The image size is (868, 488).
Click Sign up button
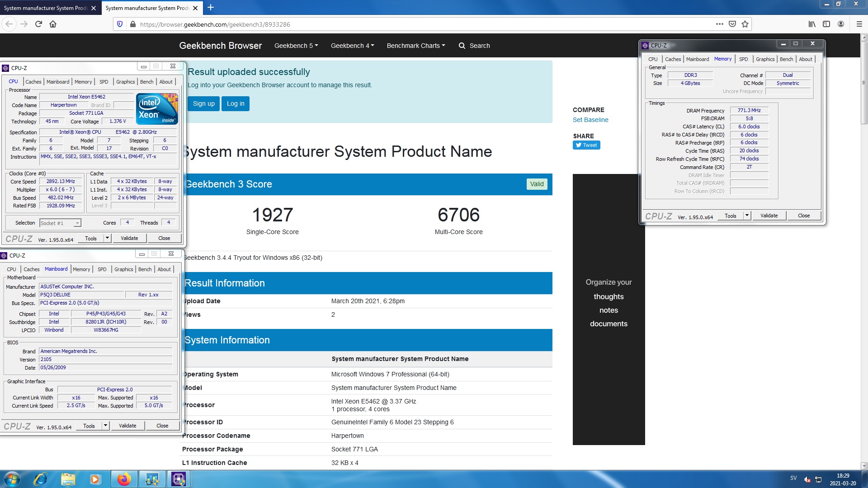point(204,103)
